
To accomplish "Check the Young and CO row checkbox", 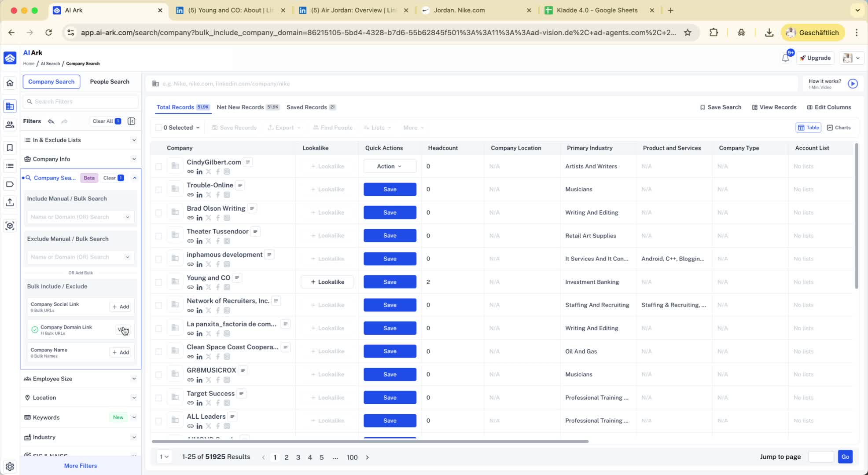I will (x=158, y=282).
